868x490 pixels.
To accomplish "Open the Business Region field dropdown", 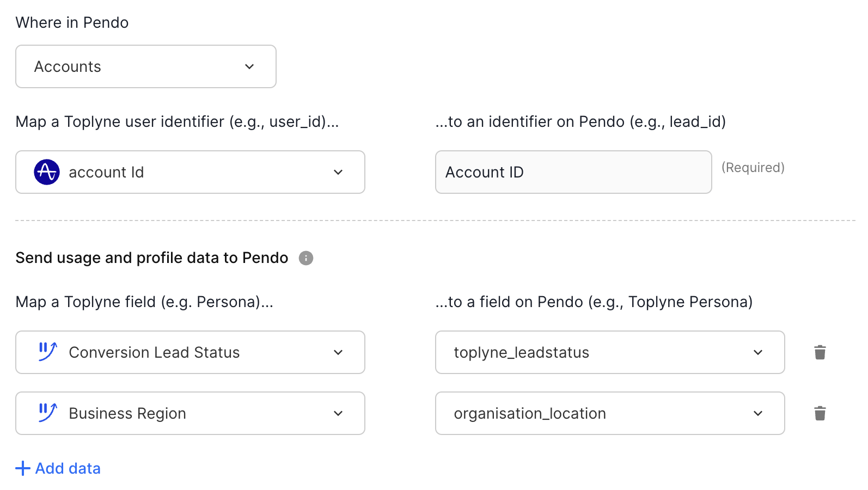I will tap(190, 413).
